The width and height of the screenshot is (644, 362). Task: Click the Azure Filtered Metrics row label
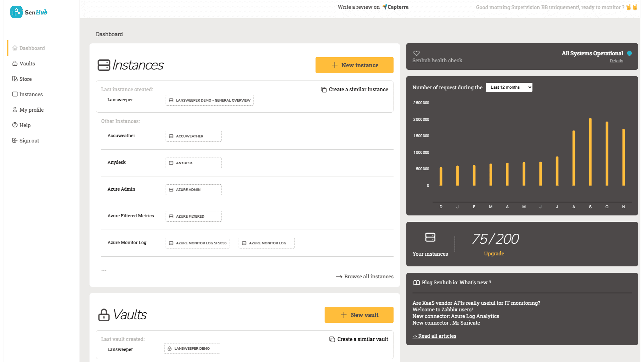(131, 216)
